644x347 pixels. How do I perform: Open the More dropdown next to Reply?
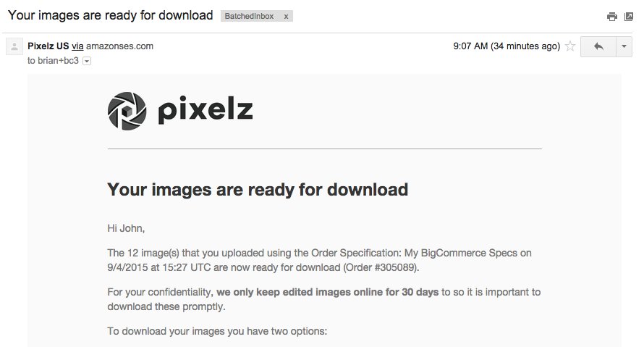pyautogui.click(x=624, y=46)
